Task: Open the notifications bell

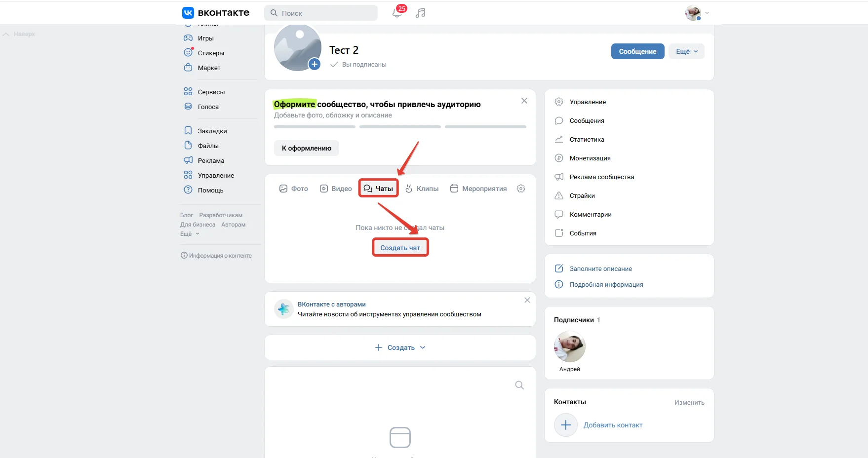Action: pos(397,13)
